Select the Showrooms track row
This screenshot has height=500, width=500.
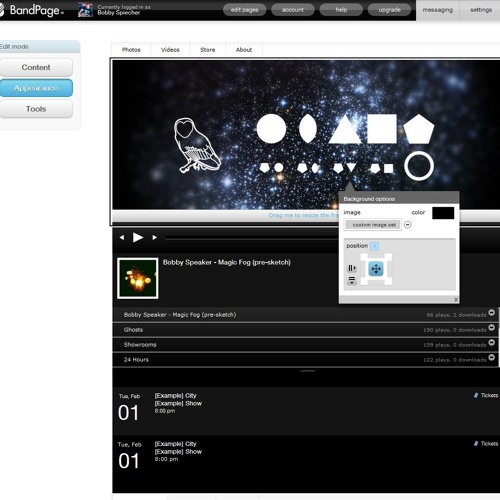(305, 345)
